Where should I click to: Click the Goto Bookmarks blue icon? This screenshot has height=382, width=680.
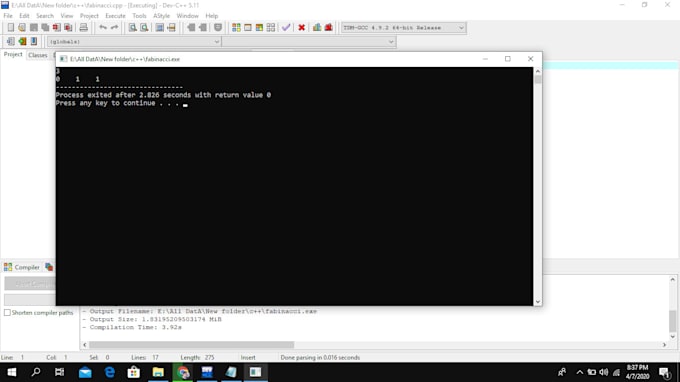tap(34, 41)
